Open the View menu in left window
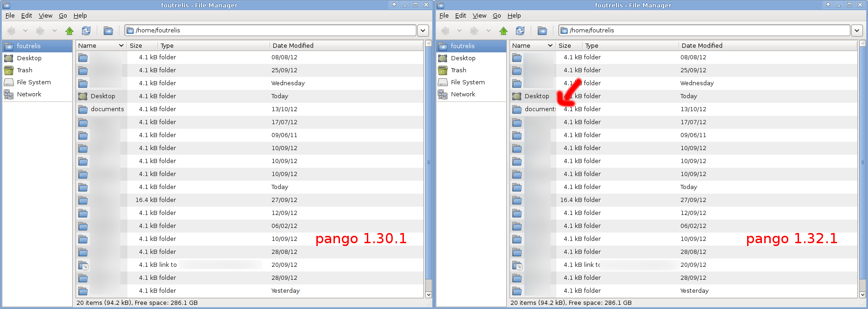Viewport: 868px width, 309px height. pos(45,16)
